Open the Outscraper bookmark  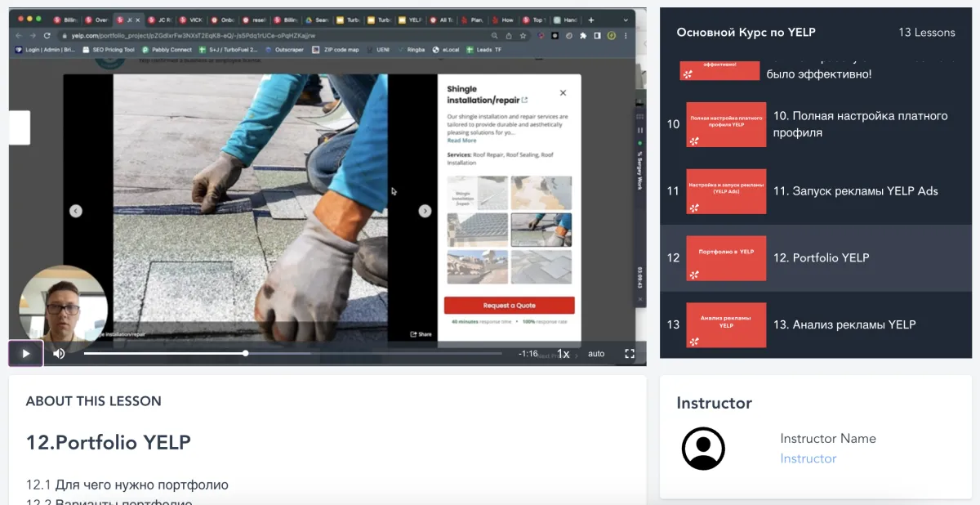coord(284,50)
